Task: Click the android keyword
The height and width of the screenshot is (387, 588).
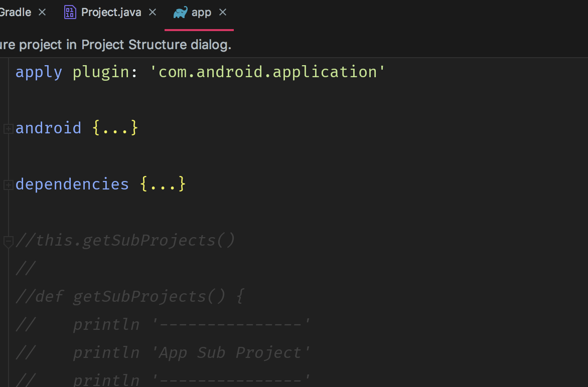Action: pyautogui.click(x=48, y=128)
